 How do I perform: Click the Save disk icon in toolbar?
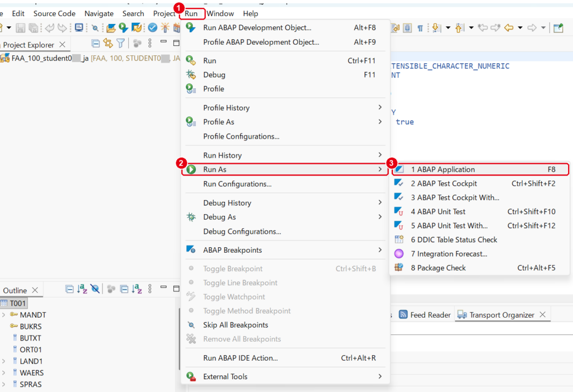tap(21, 28)
